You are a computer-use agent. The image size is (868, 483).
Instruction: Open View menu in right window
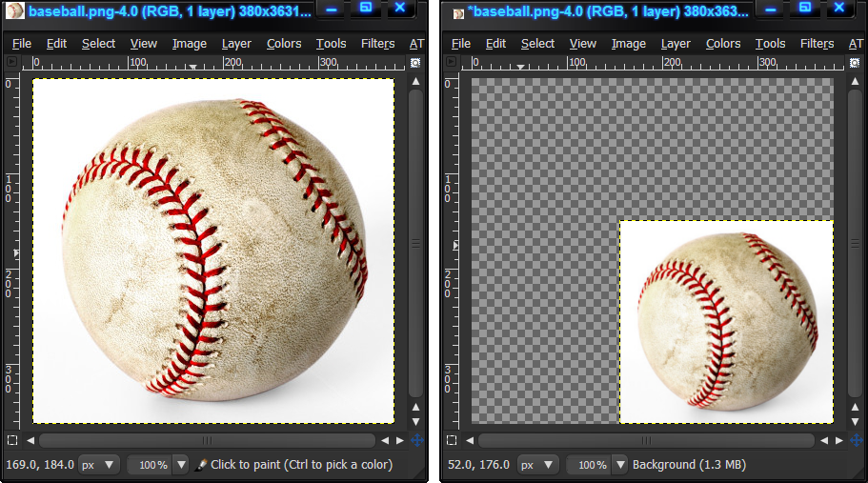pos(583,44)
